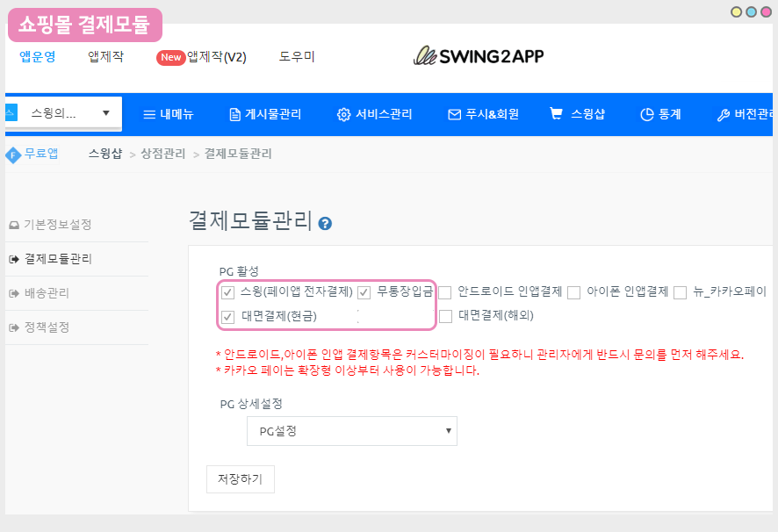Select 배송관리 in sidebar
778x532 pixels.
point(46,293)
